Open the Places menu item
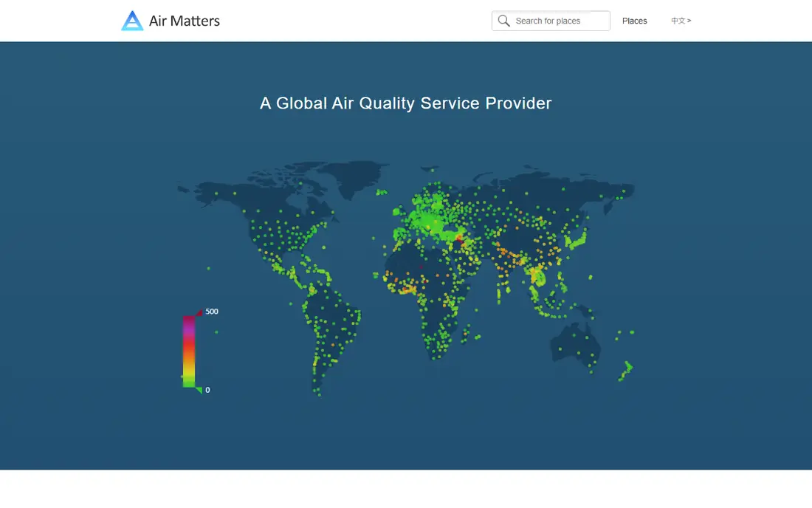 click(x=634, y=21)
